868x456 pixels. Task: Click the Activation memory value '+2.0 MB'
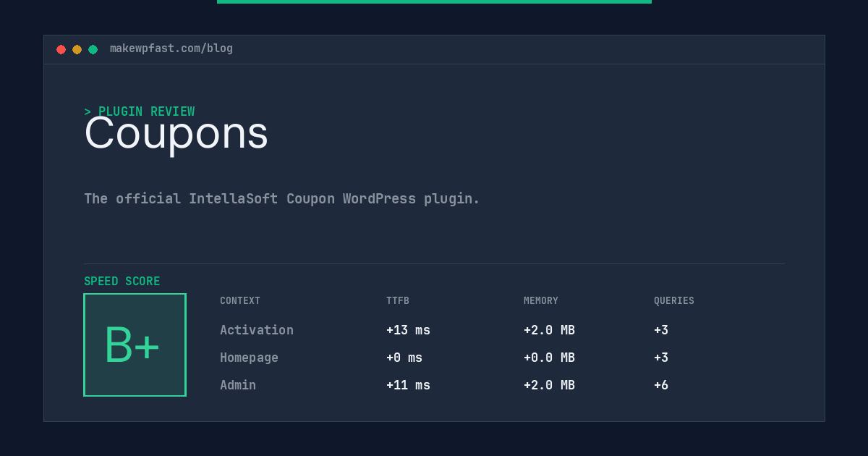[549, 330]
